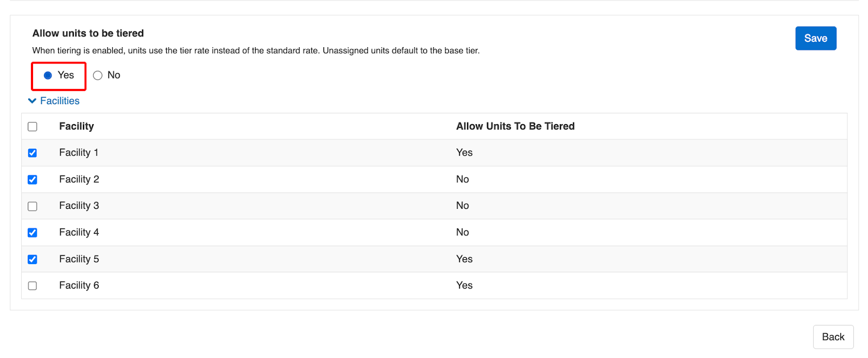Click the Back button
The height and width of the screenshot is (358, 868).
[833, 337]
